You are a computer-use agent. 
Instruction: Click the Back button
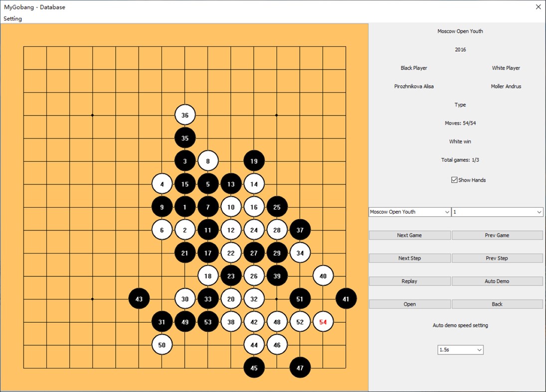(497, 304)
